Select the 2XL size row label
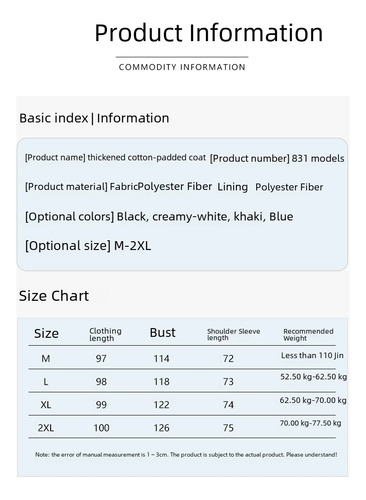Image resolution: width=366 pixels, height=500 pixels. (46, 428)
